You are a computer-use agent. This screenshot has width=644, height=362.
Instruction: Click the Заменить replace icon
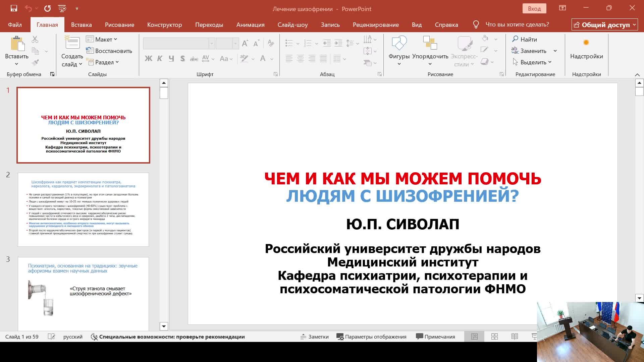[x=516, y=50]
